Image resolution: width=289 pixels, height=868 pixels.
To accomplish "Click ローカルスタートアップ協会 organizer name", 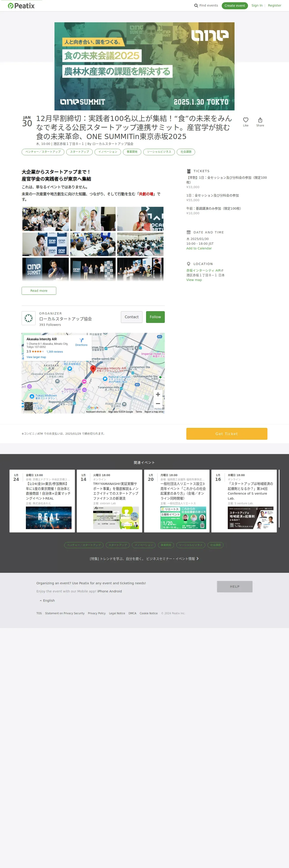I will pos(65,319).
